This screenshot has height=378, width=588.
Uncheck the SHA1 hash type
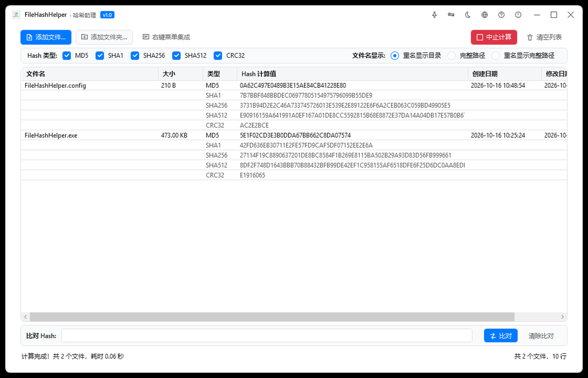(x=100, y=56)
